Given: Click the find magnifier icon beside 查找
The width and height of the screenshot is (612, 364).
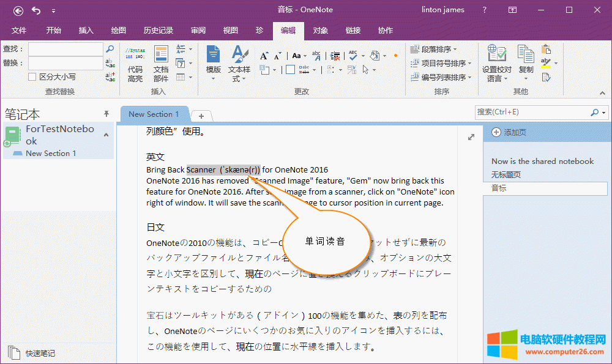Looking at the screenshot, I should [110, 49].
